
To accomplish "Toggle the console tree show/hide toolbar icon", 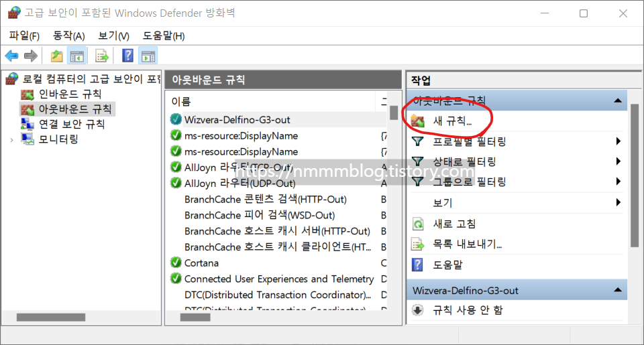I will click(x=76, y=56).
